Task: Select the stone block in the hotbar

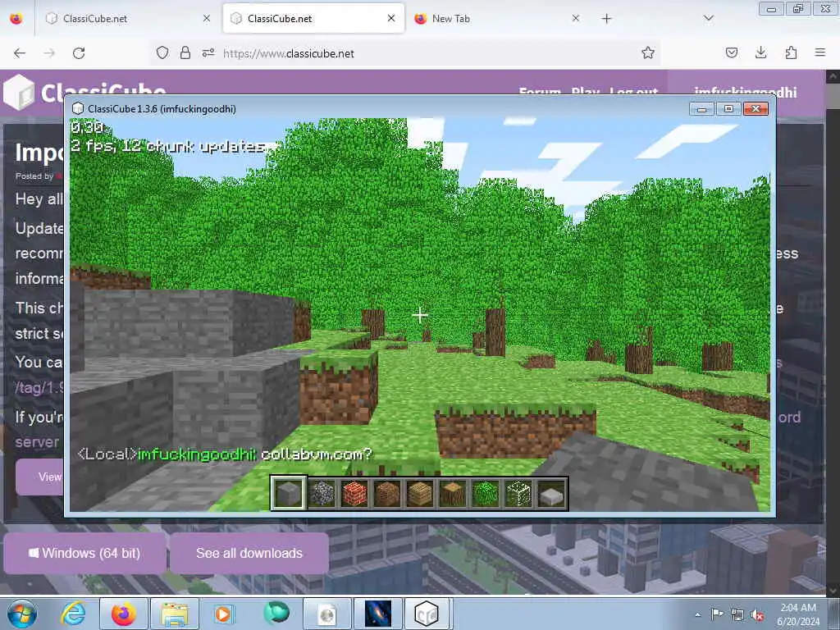Action: 288,493
